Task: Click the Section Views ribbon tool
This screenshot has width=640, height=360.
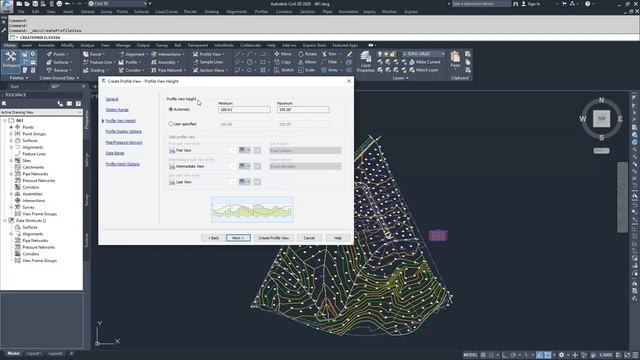Action: [210, 70]
